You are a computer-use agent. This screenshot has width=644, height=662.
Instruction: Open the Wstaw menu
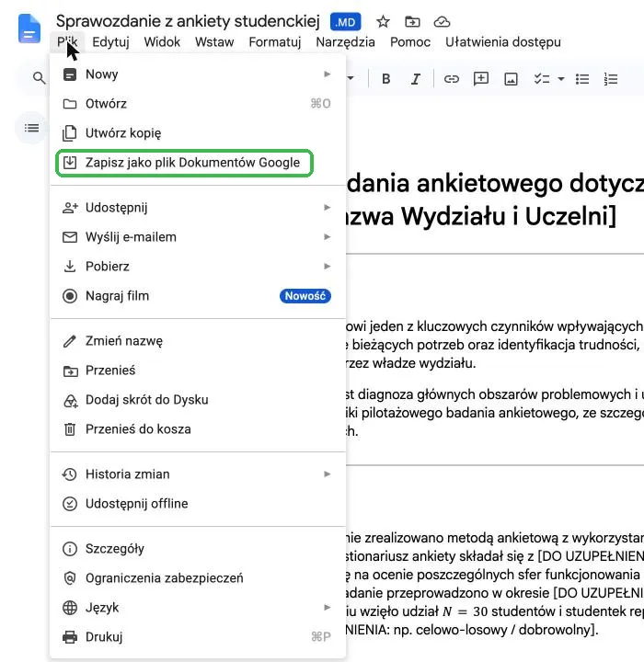[x=214, y=41]
